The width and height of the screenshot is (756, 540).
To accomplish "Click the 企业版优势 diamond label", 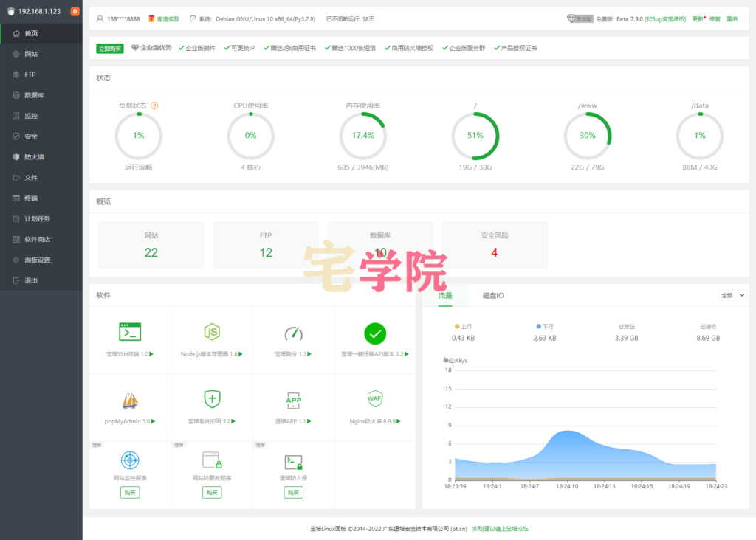I will click(x=151, y=48).
